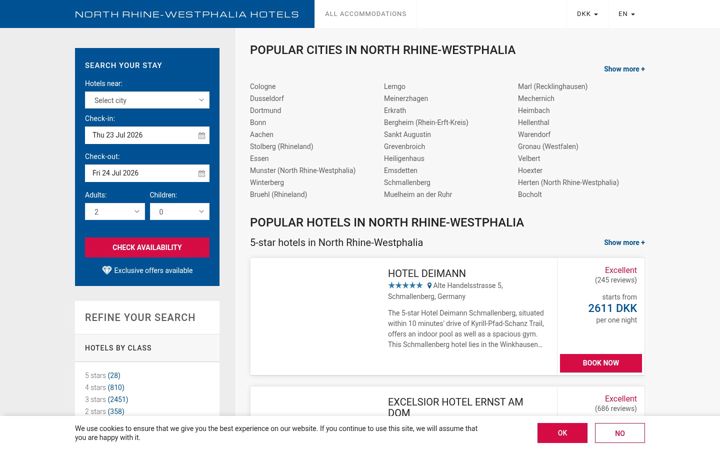720x450 pixels.
Task: Select the Velbert city link
Action: coord(529,158)
